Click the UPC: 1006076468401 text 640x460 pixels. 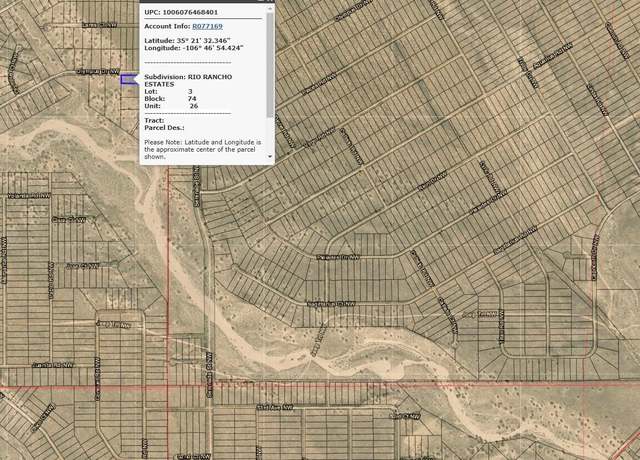click(181, 12)
